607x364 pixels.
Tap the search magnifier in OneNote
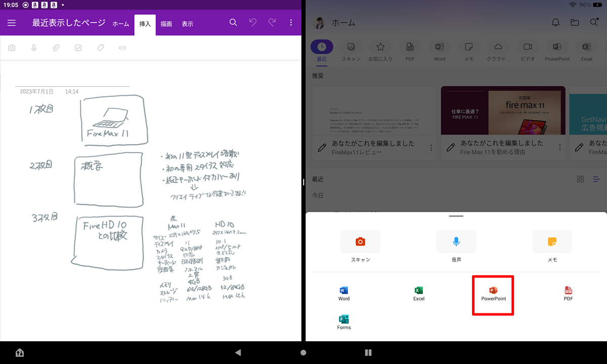pos(233,23)
